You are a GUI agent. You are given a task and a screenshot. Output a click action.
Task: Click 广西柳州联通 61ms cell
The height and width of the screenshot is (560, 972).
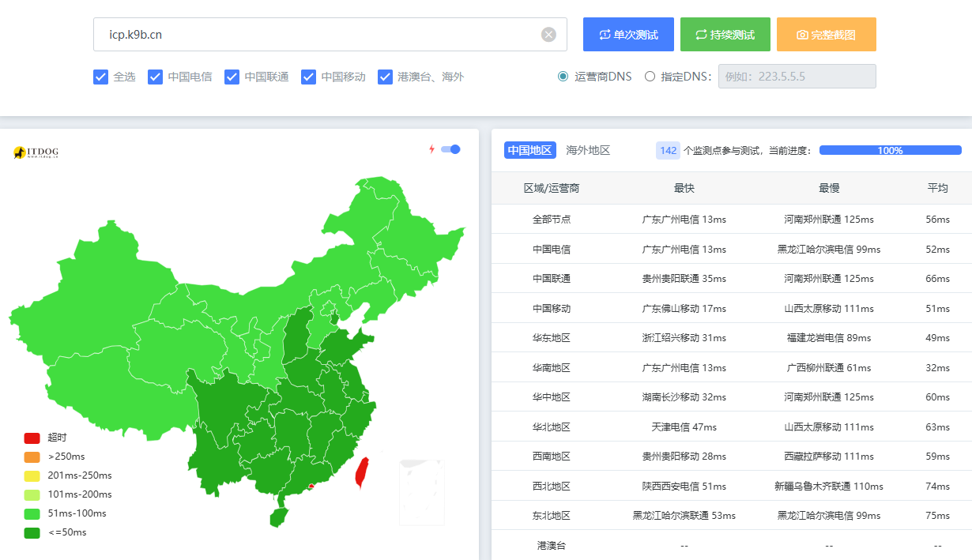(828, 367)
